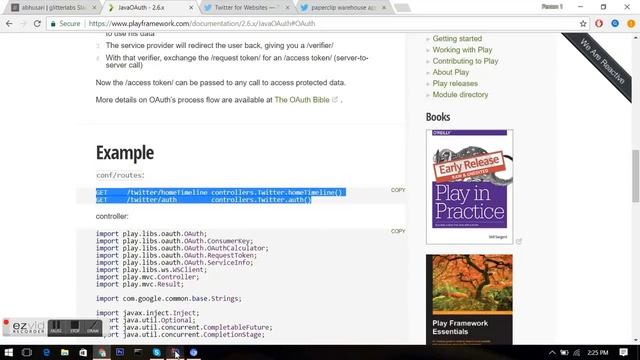This screenshot has height=360, width=640.
Task: Open the Store icon on the taskbar
Action: (83, 352)
